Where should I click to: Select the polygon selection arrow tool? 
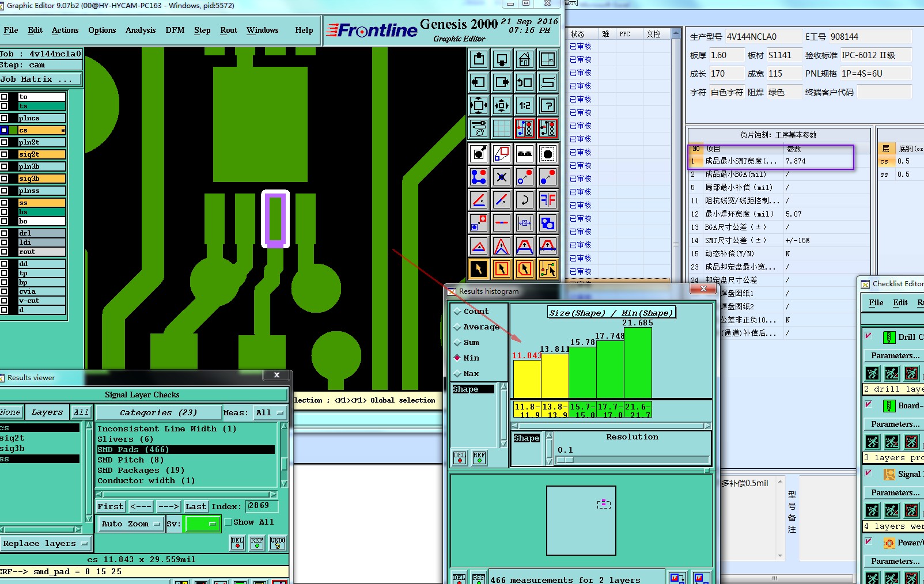coord(525,269)
